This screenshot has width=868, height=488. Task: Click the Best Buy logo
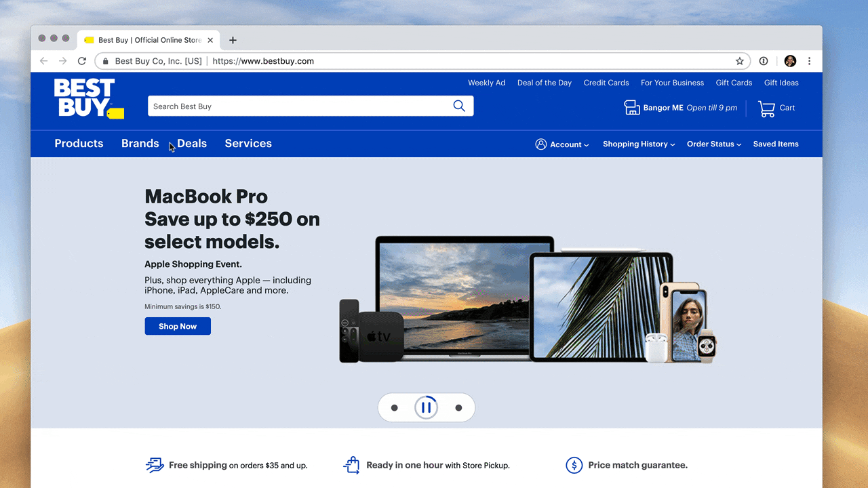click(x=89, y=99)
